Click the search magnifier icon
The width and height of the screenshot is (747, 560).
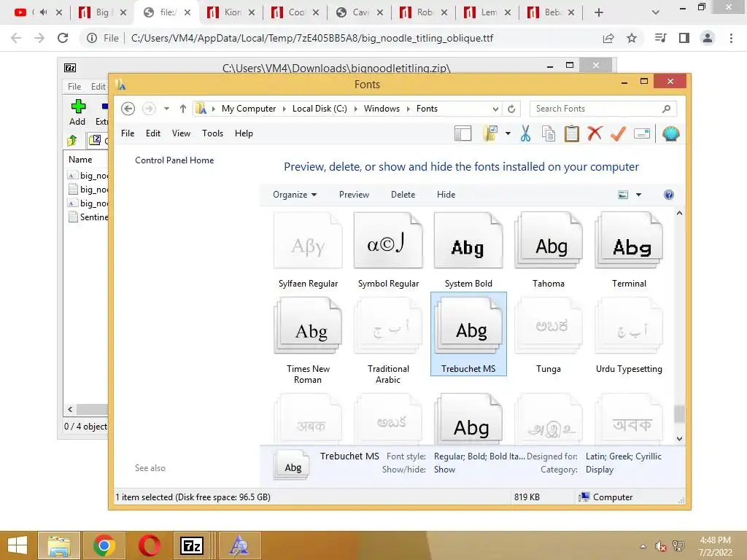point(667,109)
